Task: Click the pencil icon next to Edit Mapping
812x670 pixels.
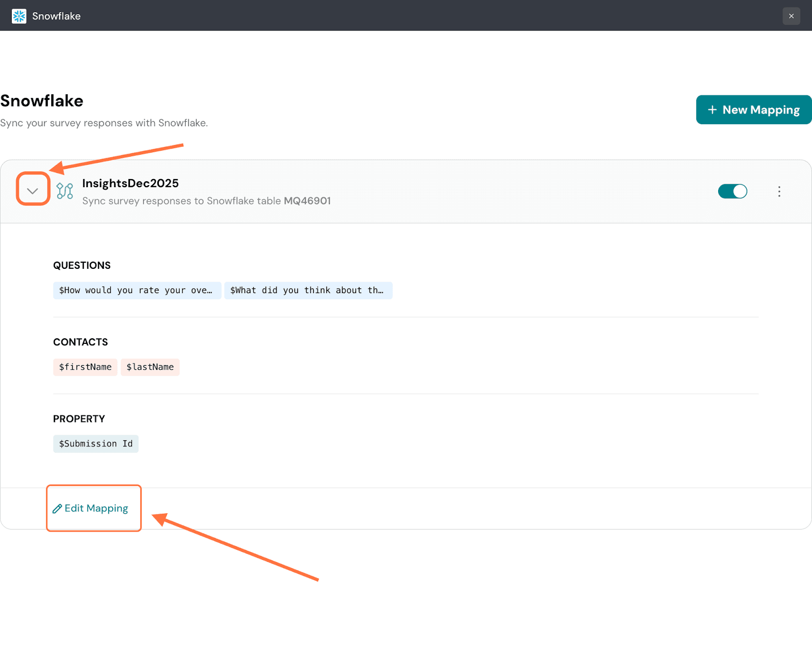Action: click(x=57, y=509)
